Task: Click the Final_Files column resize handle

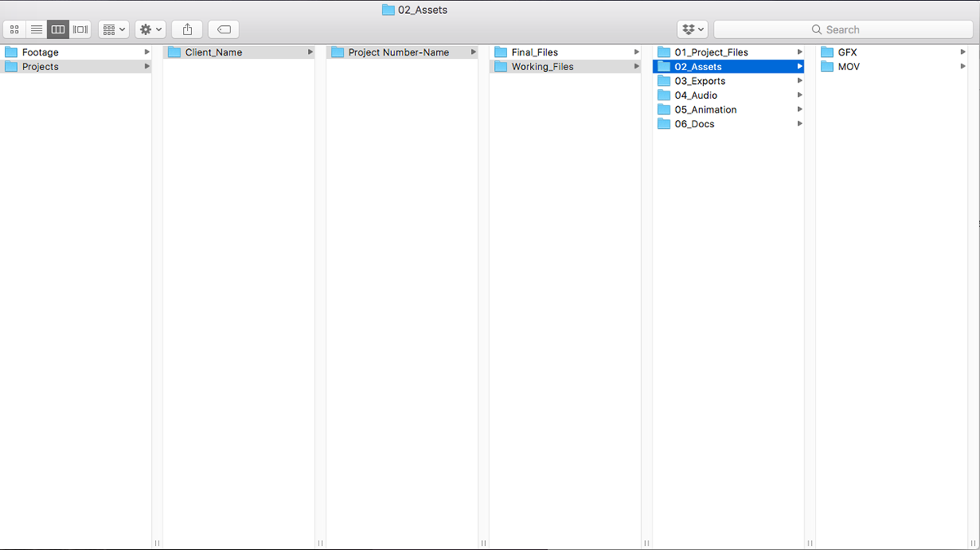Action: (x=647, y=543)
